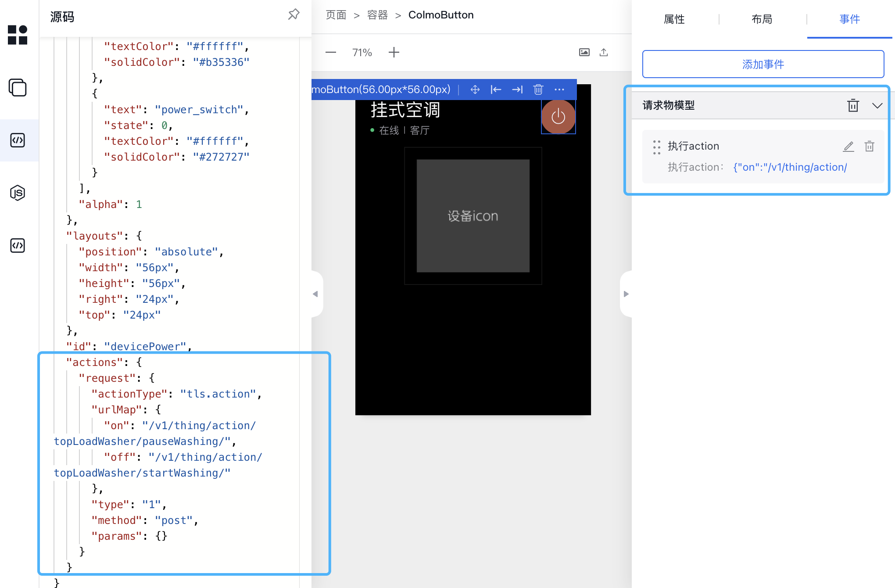895x588 pixels.
Task: Zoom in canvas with plus icon
Action: [x=394, y=53]
